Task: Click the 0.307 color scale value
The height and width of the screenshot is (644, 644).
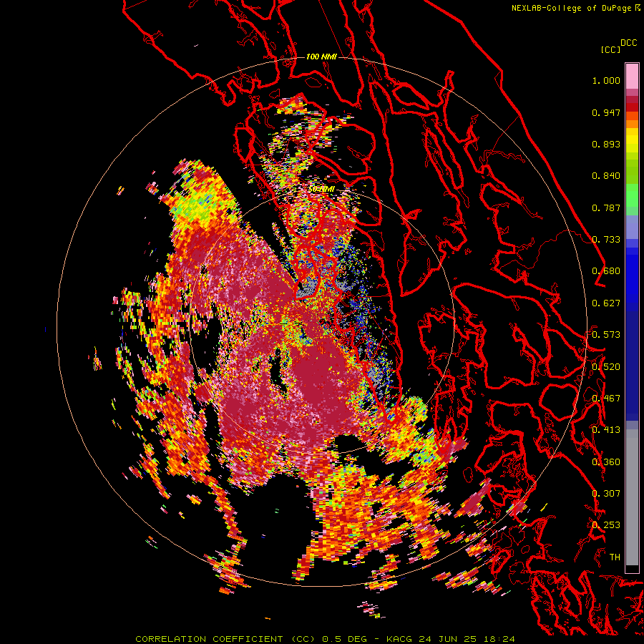Action: [x=606, y=494]
